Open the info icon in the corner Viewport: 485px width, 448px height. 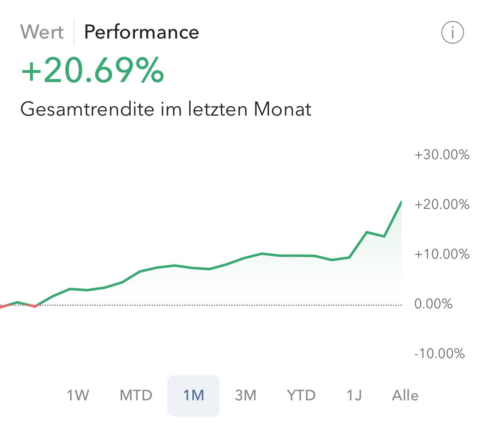[452, 32]
